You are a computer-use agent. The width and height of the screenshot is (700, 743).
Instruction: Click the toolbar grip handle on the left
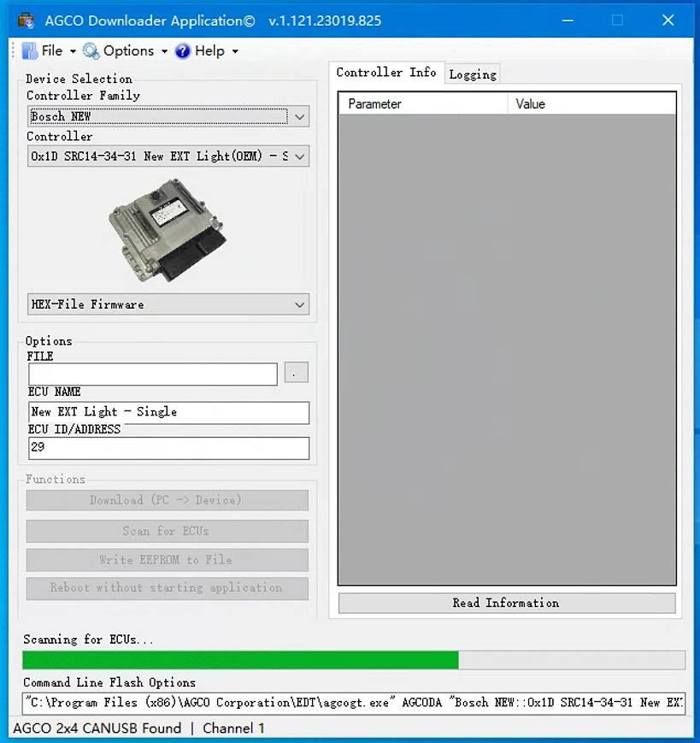12,50
